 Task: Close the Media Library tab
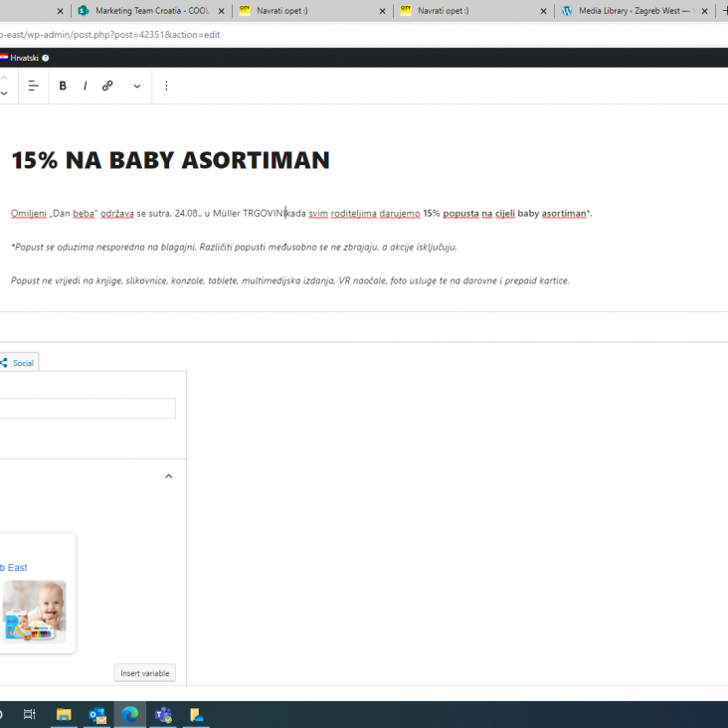pyautogui.click(x=705, y=11)
